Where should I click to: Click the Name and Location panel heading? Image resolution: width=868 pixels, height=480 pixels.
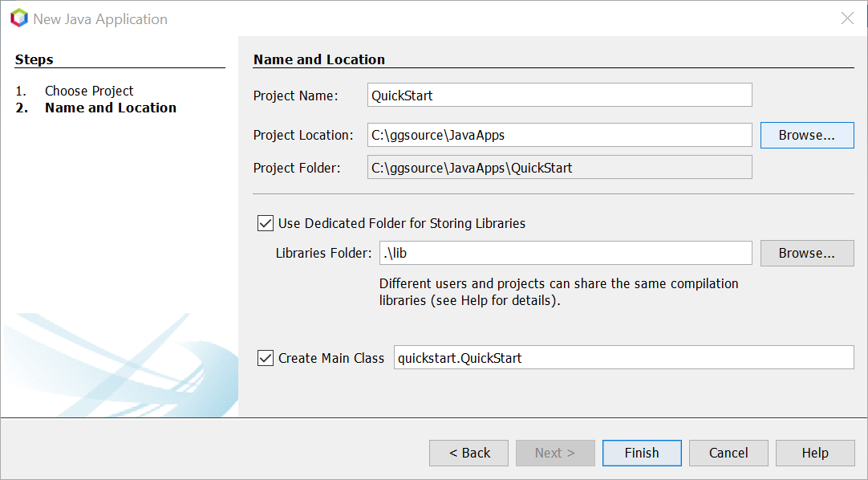[319, 59]
